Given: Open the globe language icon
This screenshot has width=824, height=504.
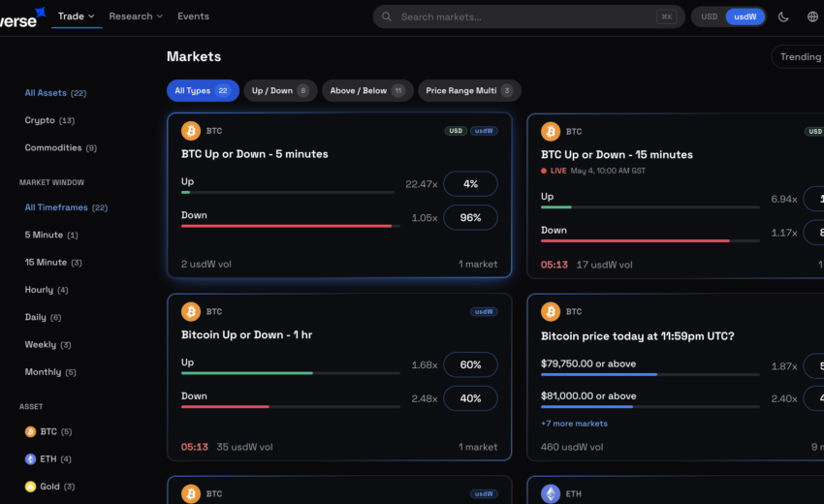Looking at the screenshot, I should point(812,16).
